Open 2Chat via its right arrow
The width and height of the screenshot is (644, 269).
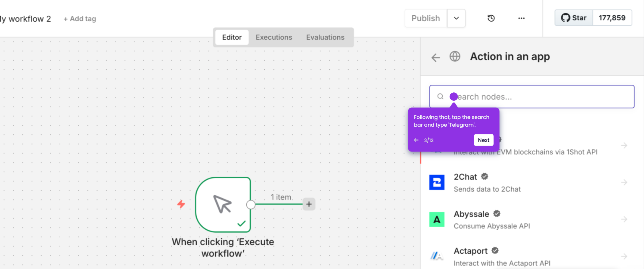pos(624,182)
